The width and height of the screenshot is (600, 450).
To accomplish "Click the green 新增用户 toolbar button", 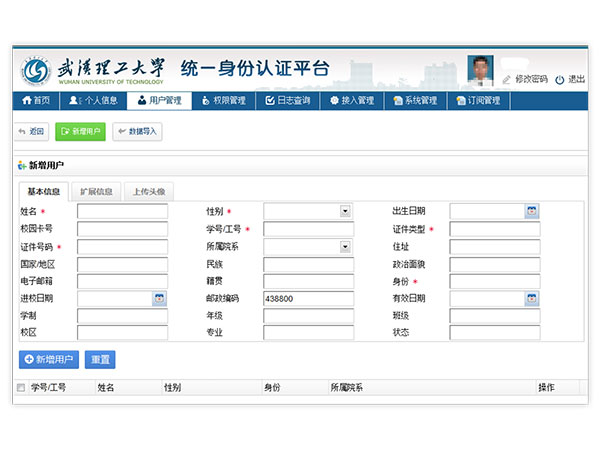I will pyautogui.click(x=80, y=131).
